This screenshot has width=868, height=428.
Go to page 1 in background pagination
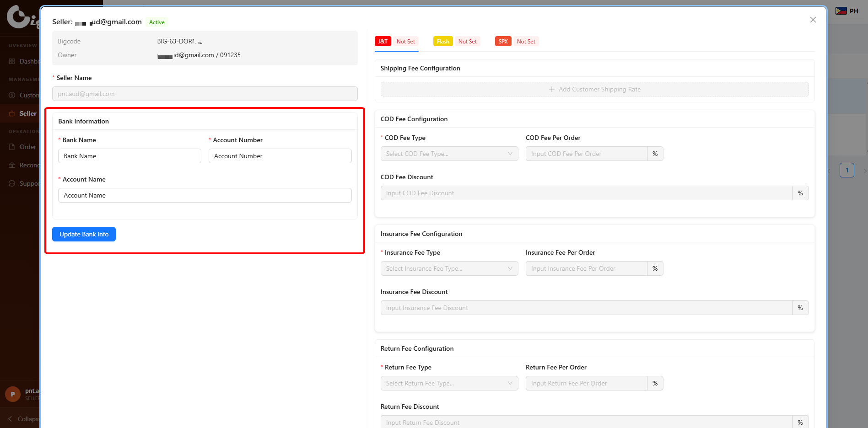(x=846, y=170)
